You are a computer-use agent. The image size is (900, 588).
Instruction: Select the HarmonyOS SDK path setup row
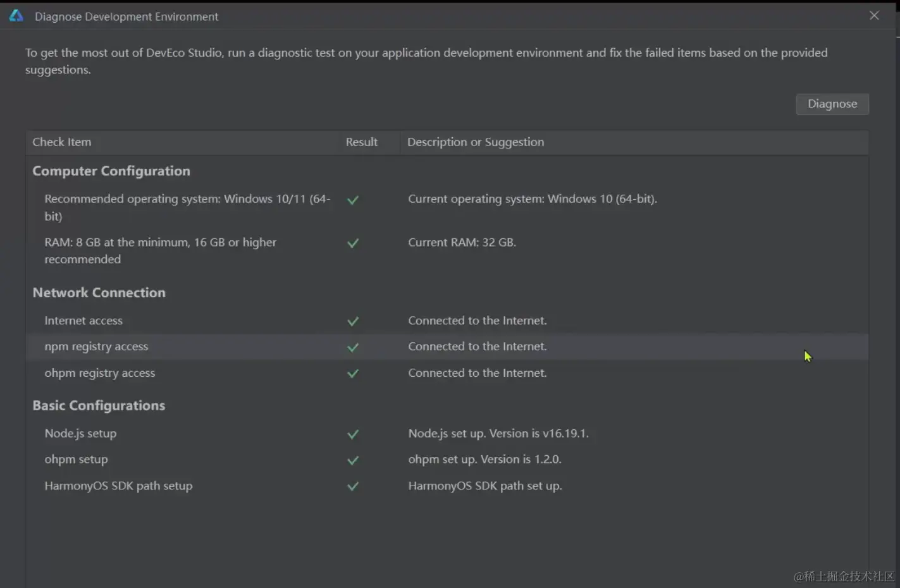coord(118,486)
